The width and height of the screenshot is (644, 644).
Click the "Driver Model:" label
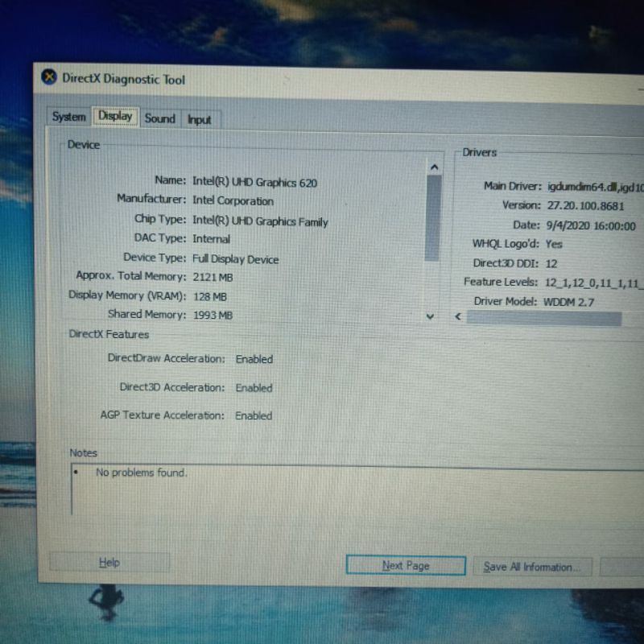pos(506,301)
